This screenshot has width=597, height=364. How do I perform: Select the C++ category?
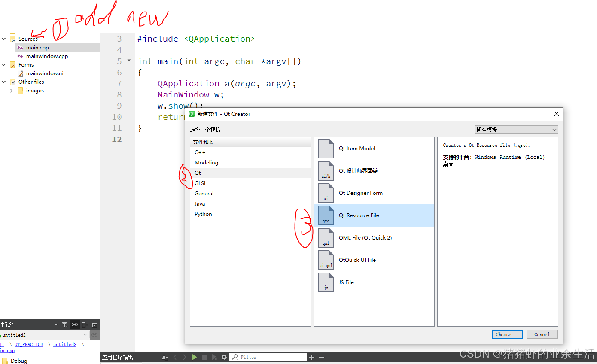tap(250, 152)
